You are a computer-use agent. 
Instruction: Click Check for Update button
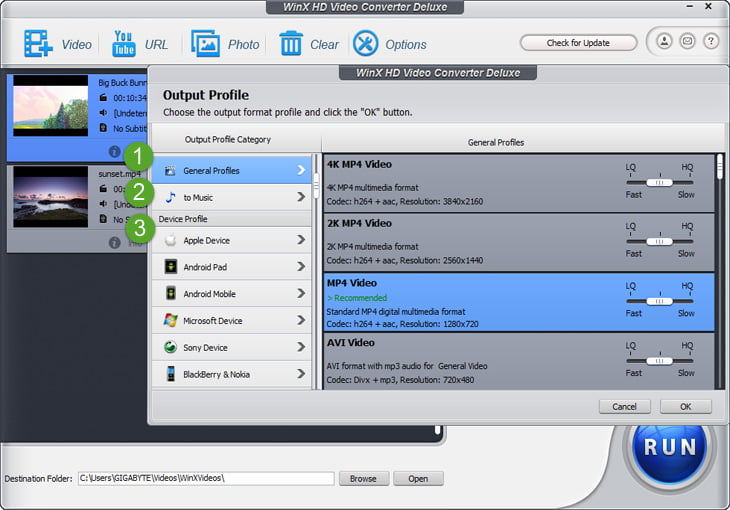point(578,43)
